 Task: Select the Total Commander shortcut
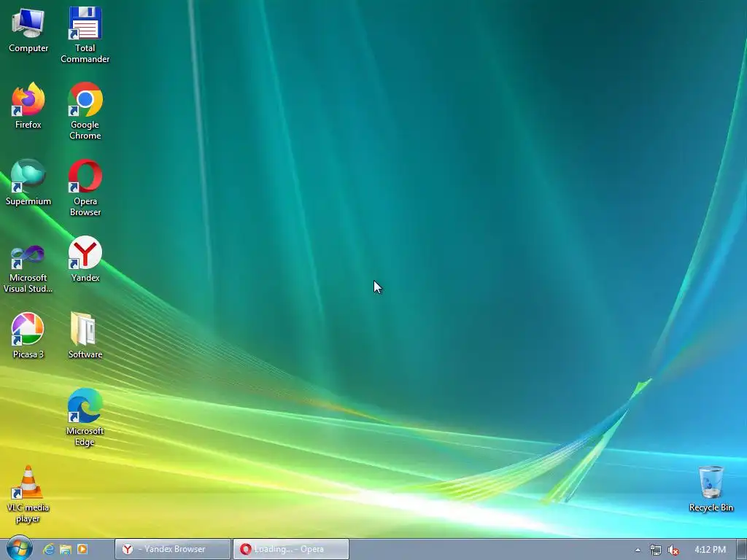(x=85, y=35)
